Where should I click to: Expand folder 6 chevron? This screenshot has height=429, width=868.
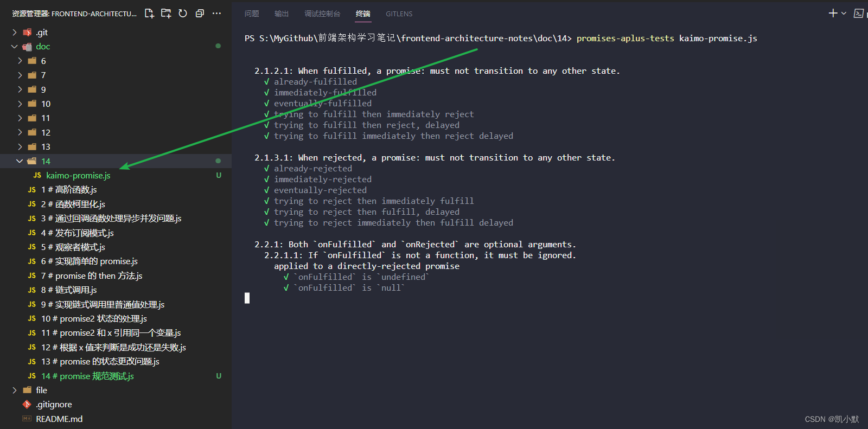20,61
